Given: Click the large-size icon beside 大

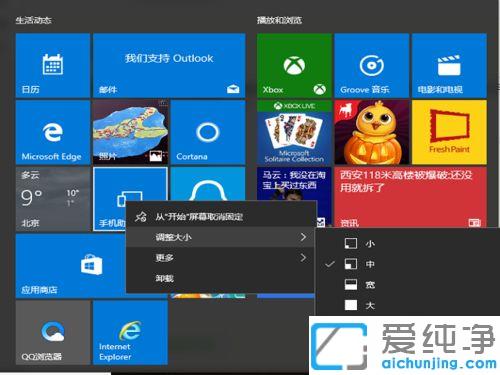Looking at the screenshot, I should tap(351, 305).
